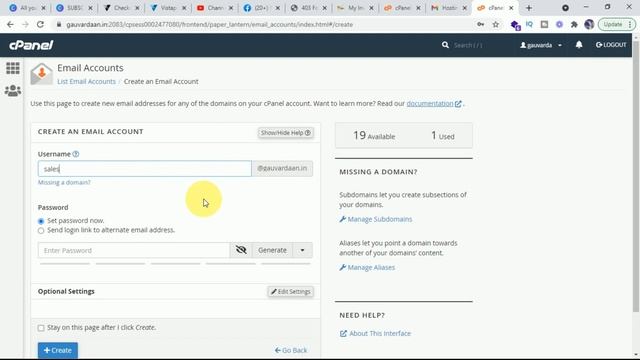Open the Generate password options dropdown
Screen dimensions: 640x360
pos(302,250)
